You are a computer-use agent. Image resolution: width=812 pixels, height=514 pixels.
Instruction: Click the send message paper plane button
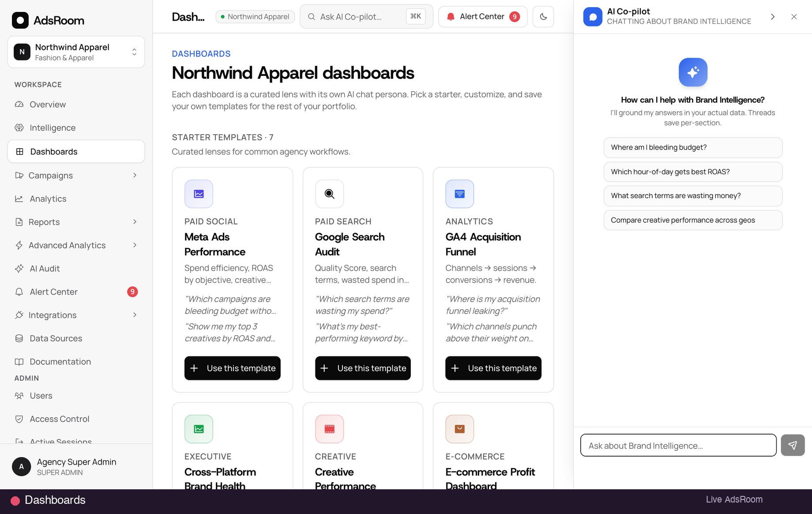tap(793, 445)
